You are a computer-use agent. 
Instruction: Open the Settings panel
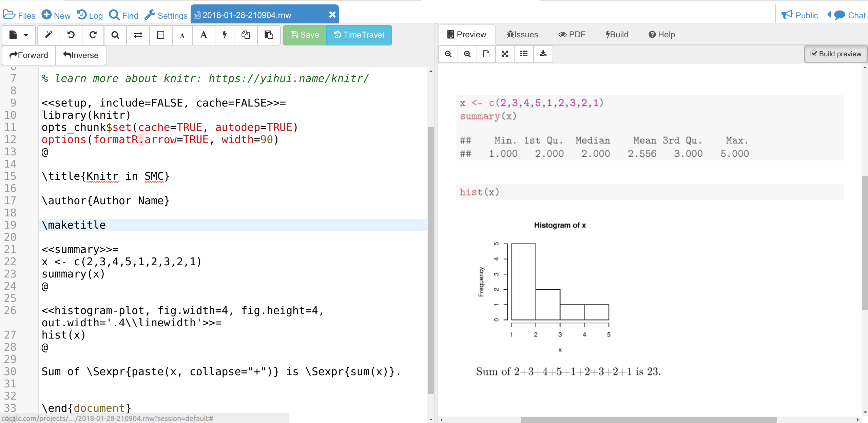click(x=166, y=15)
